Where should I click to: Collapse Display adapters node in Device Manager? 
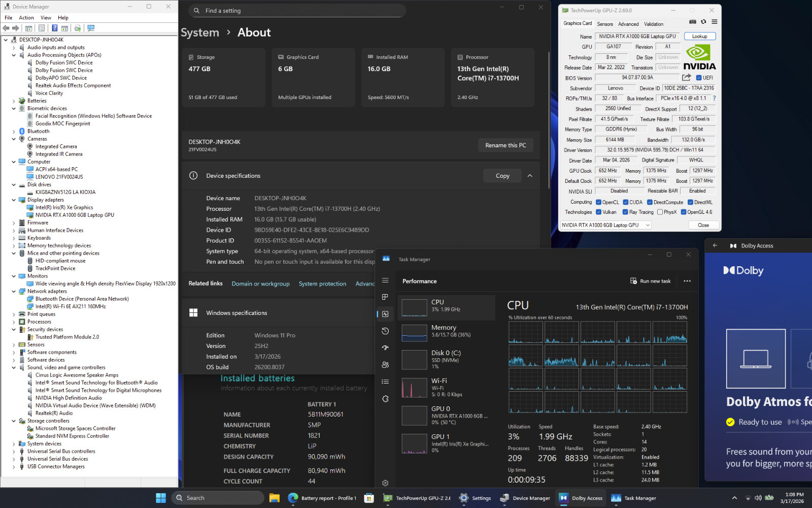(x=14, y=200)
